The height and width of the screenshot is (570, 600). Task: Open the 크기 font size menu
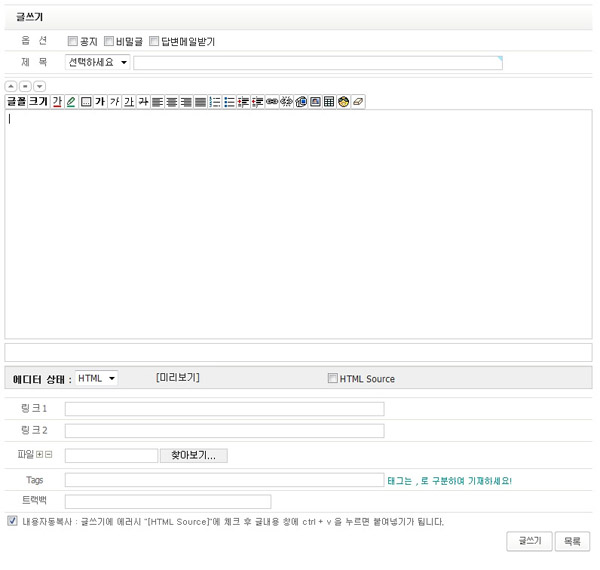click(38, 102)
